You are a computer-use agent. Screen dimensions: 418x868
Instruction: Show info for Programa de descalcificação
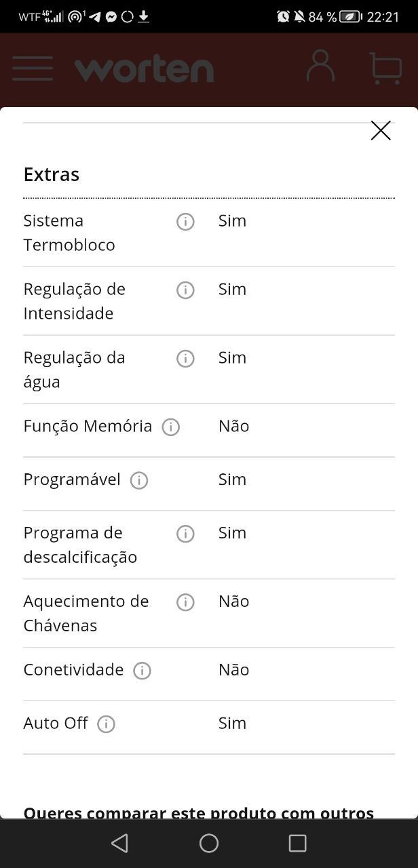(x=185, y=534)
